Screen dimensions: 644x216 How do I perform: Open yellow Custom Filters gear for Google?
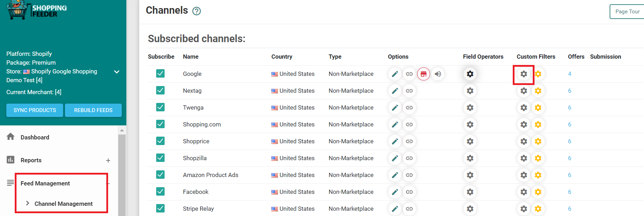(x=538, y=74)
